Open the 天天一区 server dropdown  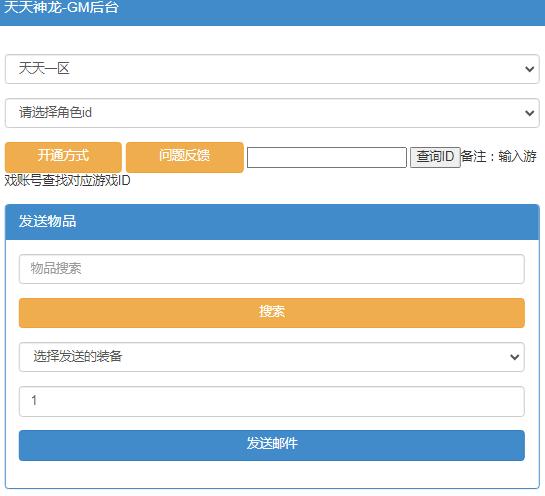click(272, 69)
